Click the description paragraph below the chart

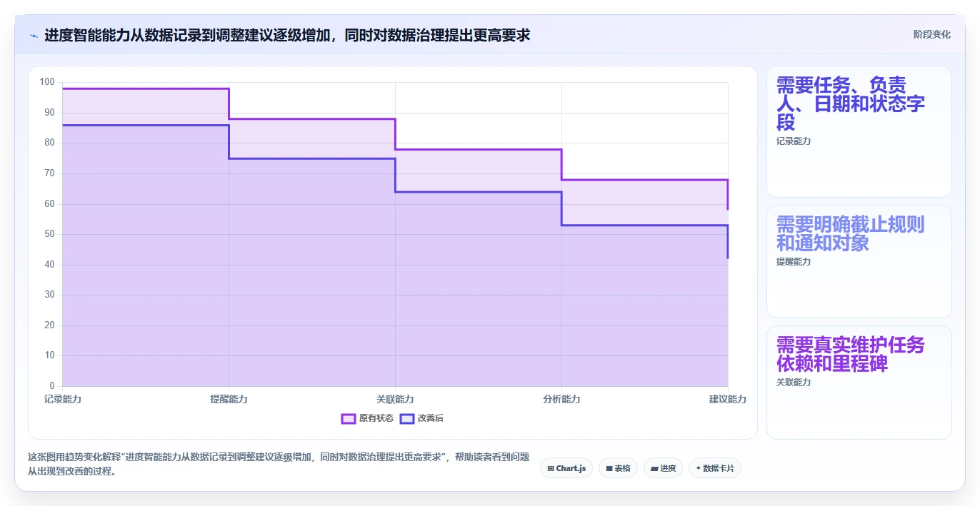[279, 464]
